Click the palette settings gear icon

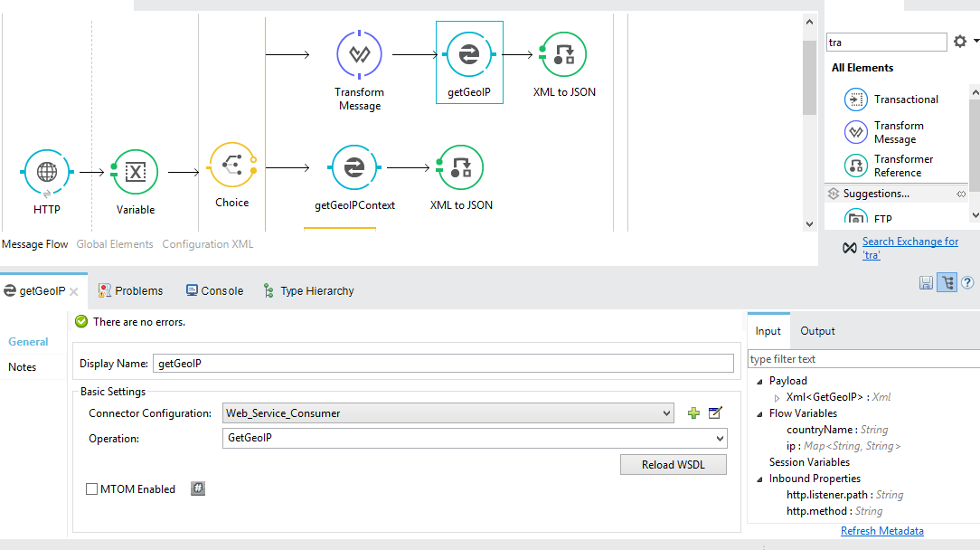pos(960,42)
